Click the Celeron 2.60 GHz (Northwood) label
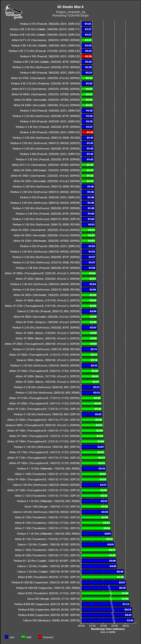The image size is (141, 644). 46,485
